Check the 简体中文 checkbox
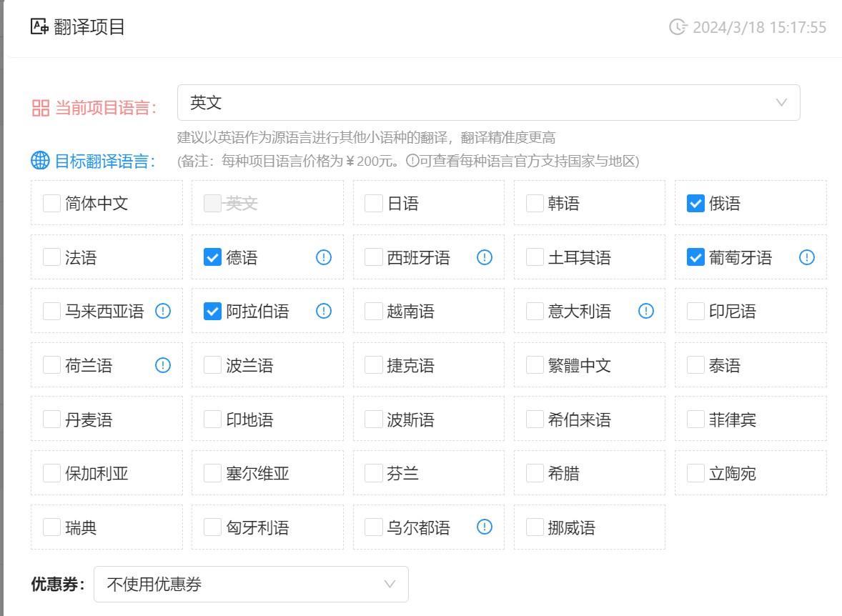This screenshot has height=616, width=842. 51,204
